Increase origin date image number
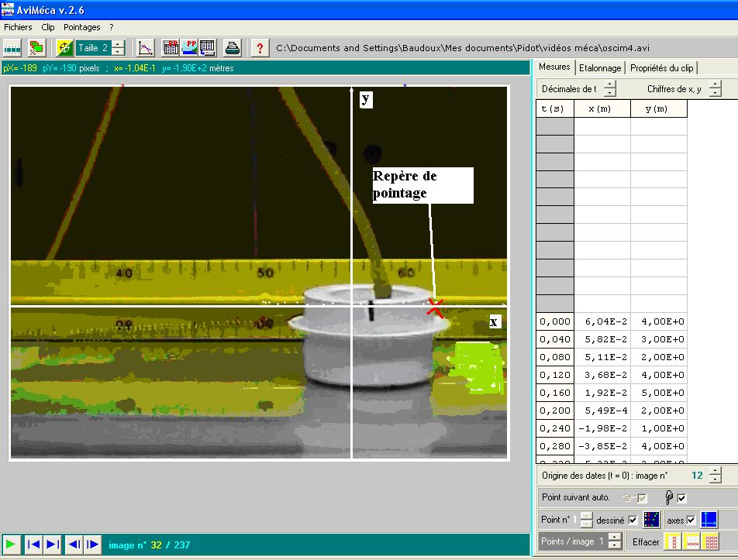738x560 pixels. (715, 471)
